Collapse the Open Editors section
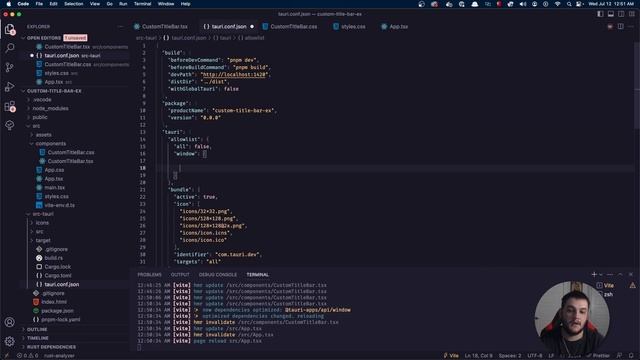Image resolution: width=640 pixels, height=360 pixels. [44, 38]
